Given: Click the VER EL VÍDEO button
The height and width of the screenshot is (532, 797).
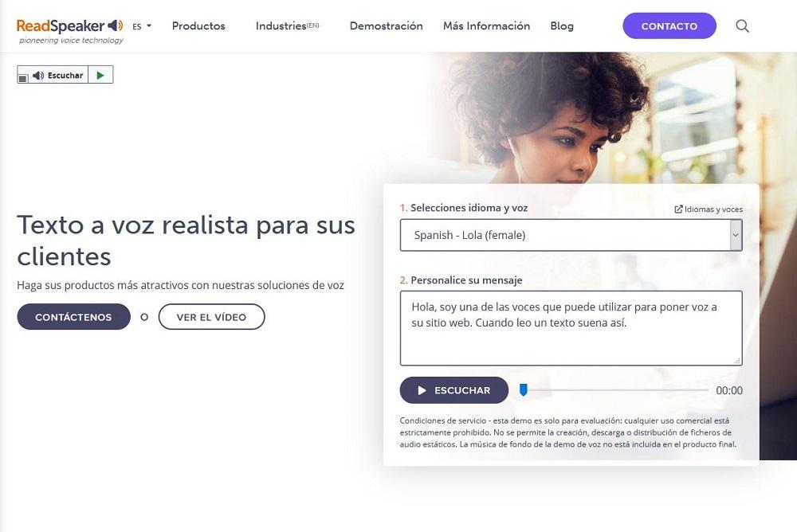Looking at the screenshot, I should point(211,316).
